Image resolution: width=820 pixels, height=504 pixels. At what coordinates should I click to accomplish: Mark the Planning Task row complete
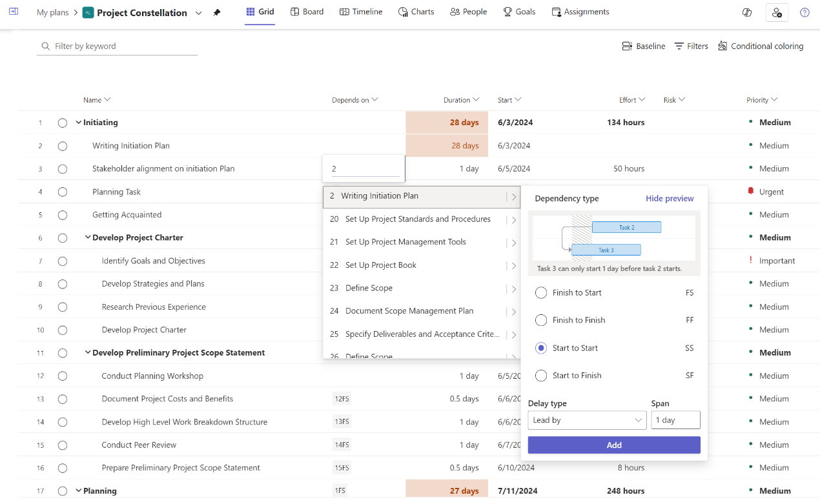pyautogui.click(x=62, y=192)
